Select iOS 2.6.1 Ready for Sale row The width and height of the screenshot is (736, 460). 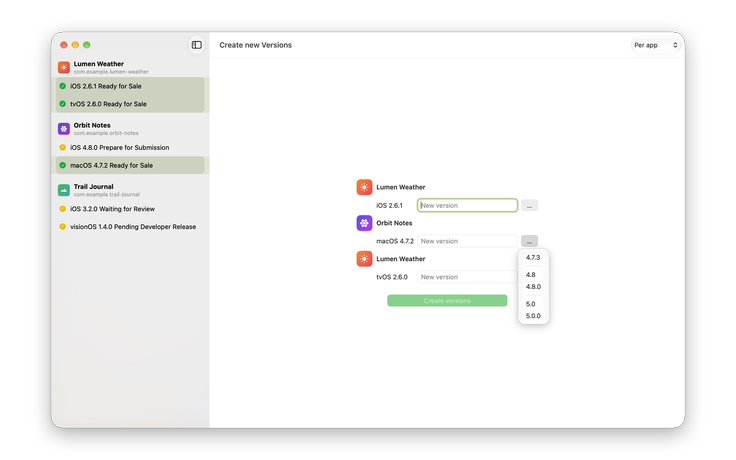click(130, 86)
